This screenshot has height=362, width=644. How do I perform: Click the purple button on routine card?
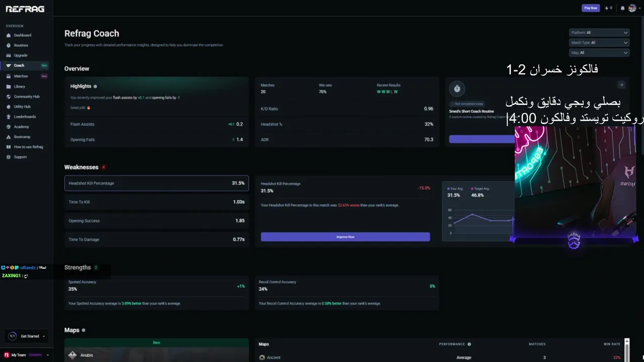[x=481, y=139]
